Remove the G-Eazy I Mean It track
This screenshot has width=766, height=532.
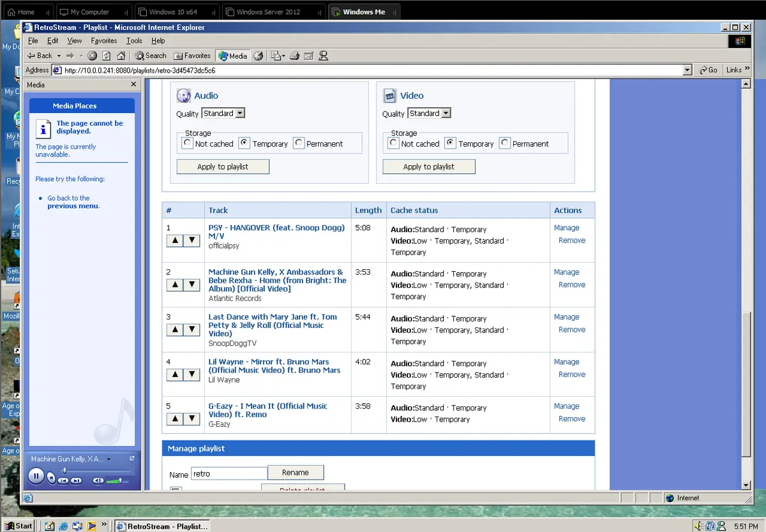click(x=572, y=419)
